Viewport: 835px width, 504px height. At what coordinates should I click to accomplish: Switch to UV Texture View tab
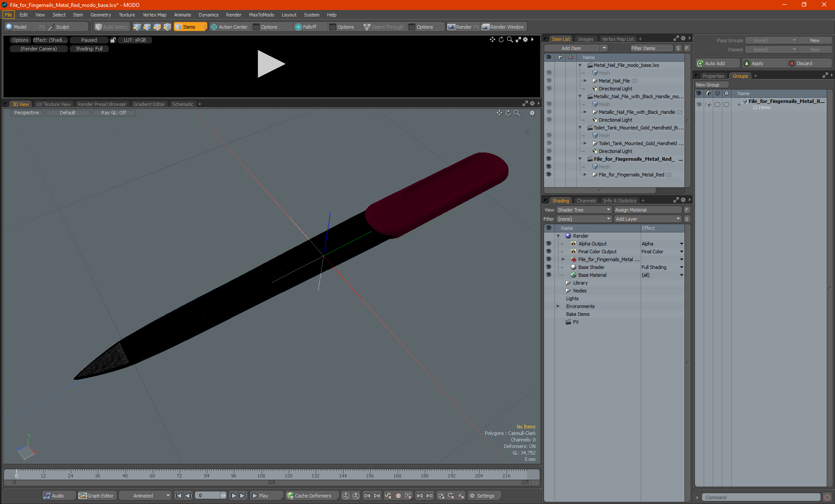[x=53, y=104]
